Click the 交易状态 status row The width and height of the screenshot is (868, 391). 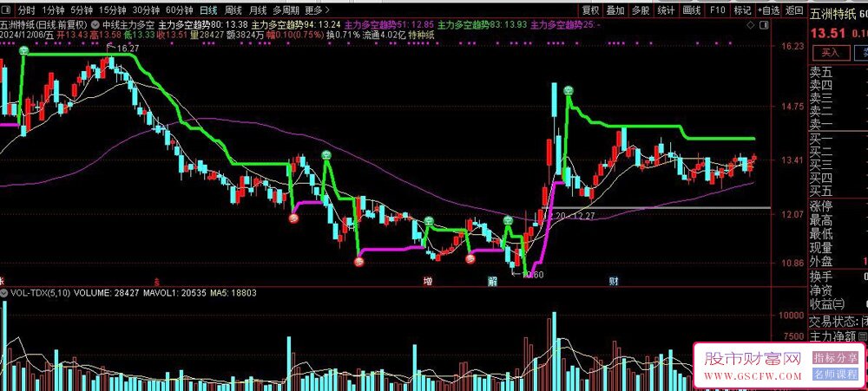tap(838, 321)
